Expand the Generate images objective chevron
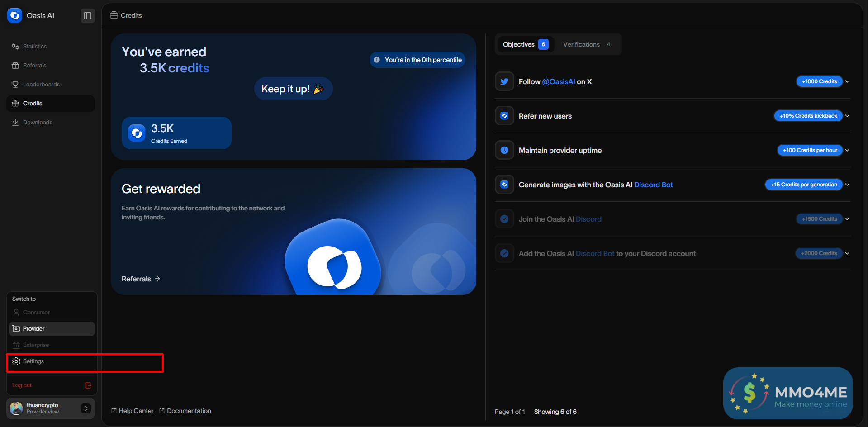 (x=847, y=185)
